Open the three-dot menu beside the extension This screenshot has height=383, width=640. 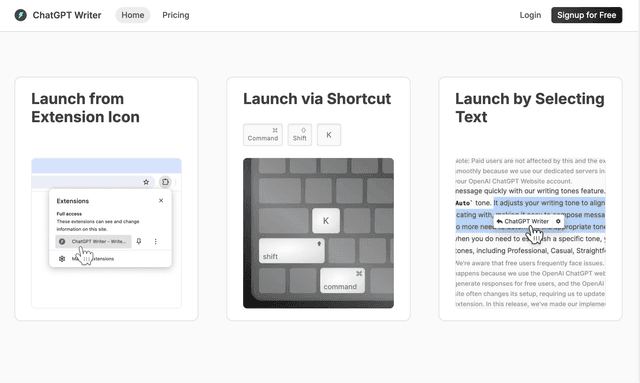(x=156, y=241)
